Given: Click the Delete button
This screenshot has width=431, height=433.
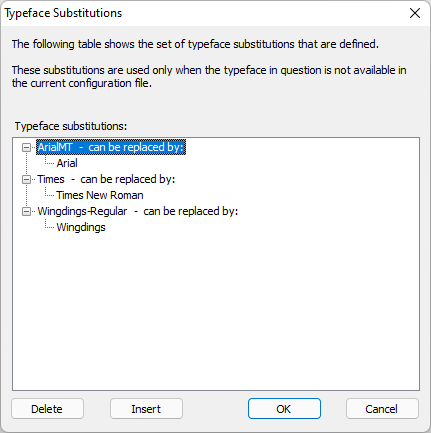Looking at the screenshot, I should 47,409.
